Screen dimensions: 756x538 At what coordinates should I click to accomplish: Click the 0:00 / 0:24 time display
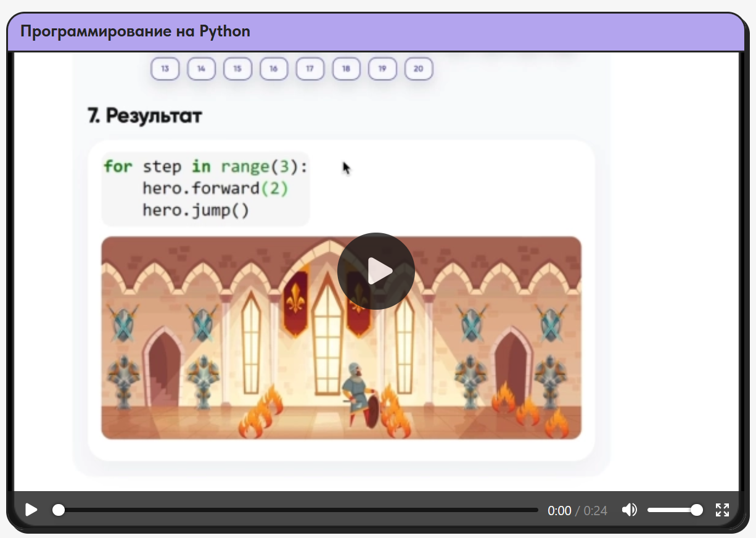(577, 510)
